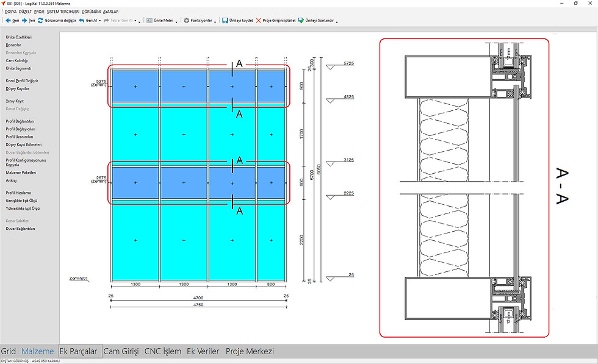Open the GÖRÜNÜM menu
Viewport: 598px width, 364px height.
[x=91, y=12]
